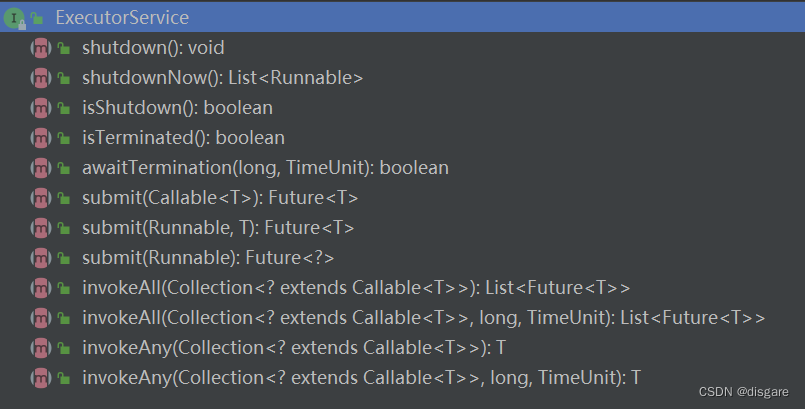
Task: Select the isShutdown(): boolean method
Action: pyautogui.click(x=177, y=107)
